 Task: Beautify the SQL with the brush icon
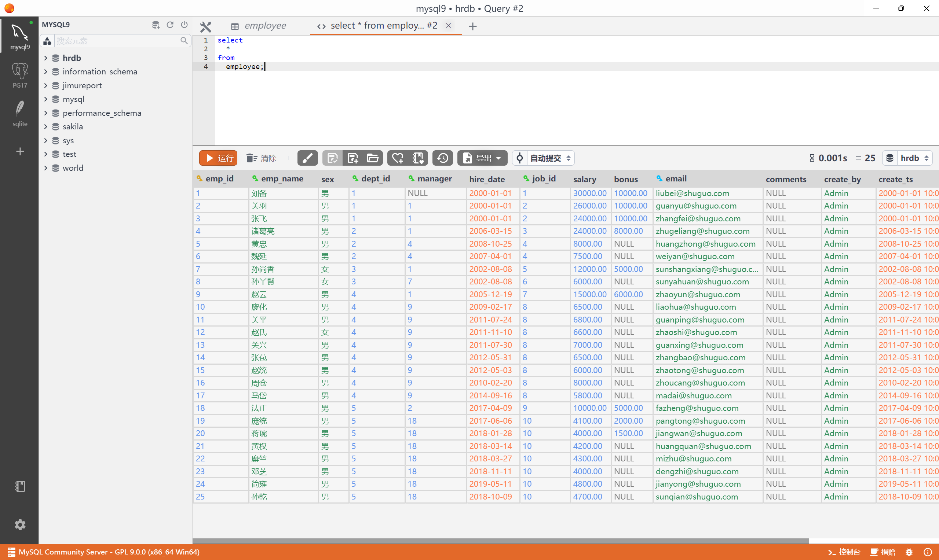[307, 158]
